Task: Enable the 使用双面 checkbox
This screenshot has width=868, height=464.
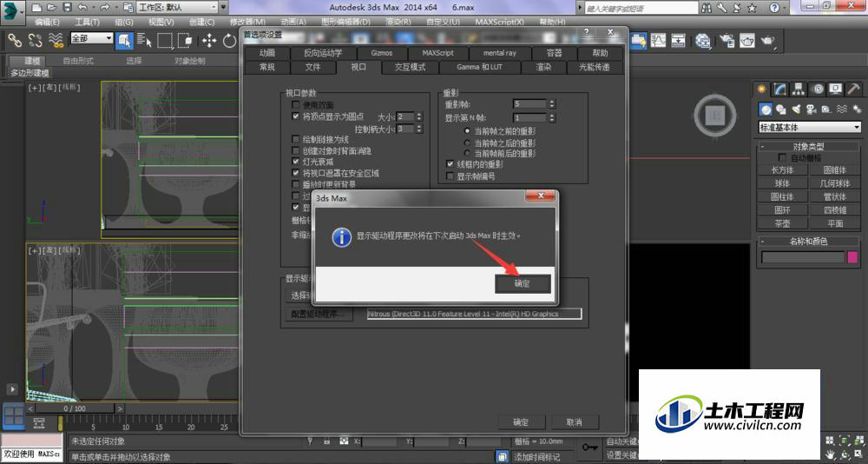Action: pyautogui.click(x=296, y=105)
